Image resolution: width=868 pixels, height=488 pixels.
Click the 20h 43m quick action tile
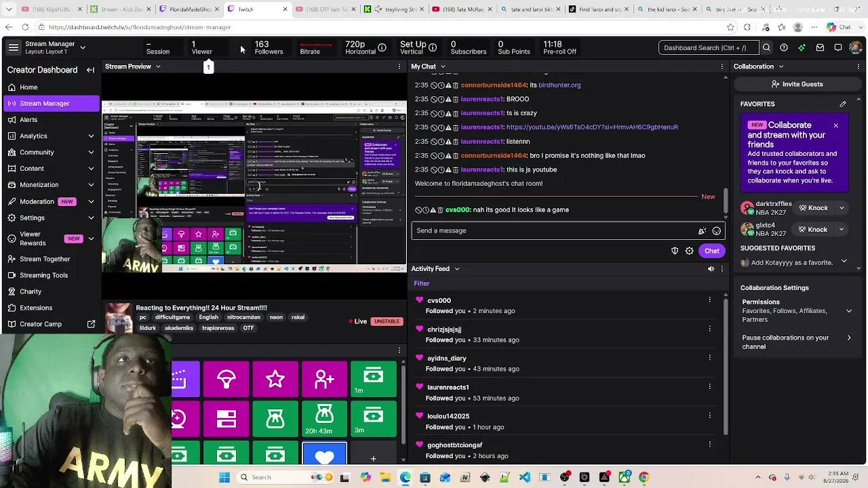[x=324, y=420]
